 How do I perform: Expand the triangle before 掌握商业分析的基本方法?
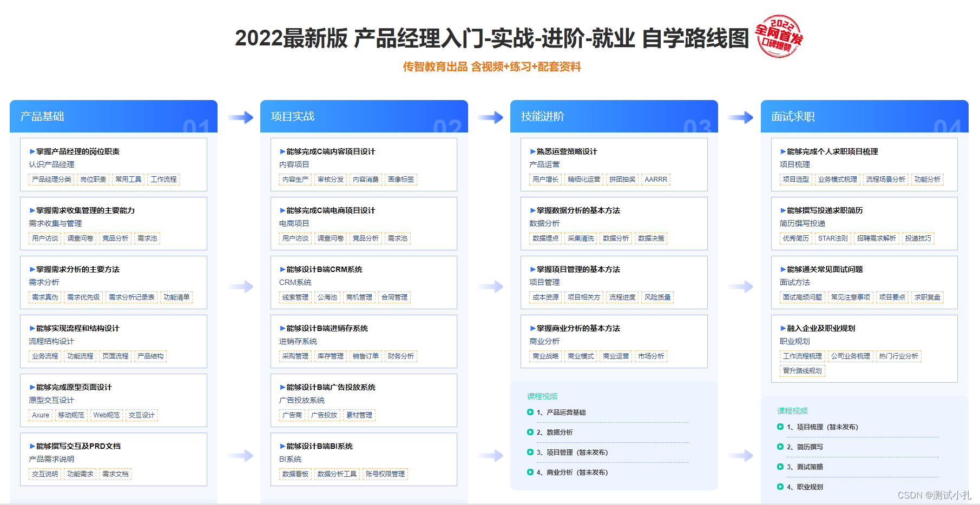click(532, 329)
